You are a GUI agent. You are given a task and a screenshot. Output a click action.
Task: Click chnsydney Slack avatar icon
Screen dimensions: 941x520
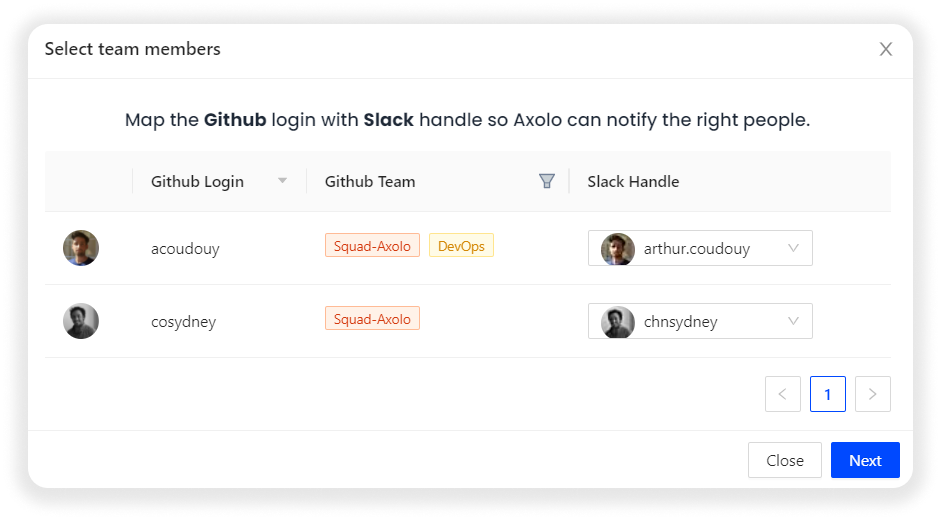[x=618, y=322]
